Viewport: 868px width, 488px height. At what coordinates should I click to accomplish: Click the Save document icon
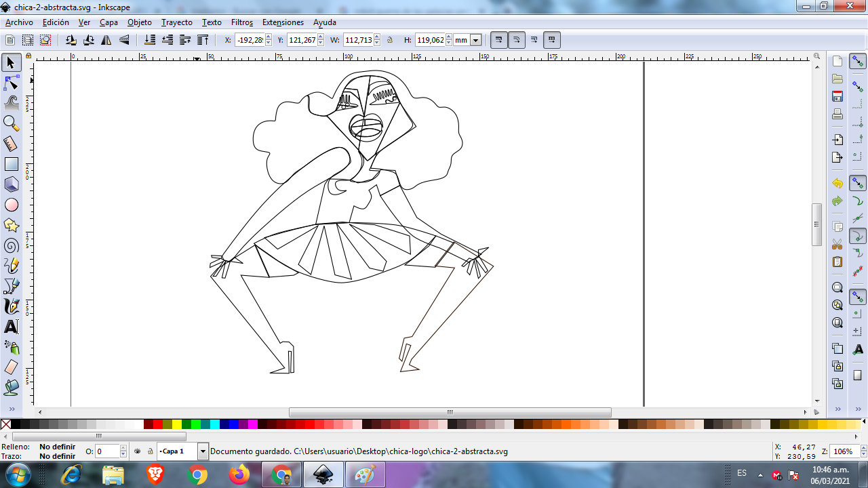tap(837, 96)
